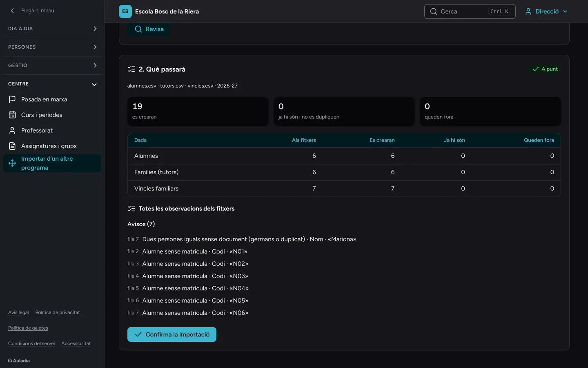Open Assignatures i grups menu item

point(52,146)
